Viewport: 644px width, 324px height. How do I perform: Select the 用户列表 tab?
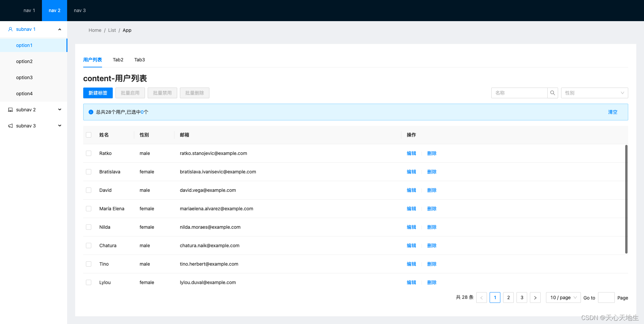[x=93, y=60]
